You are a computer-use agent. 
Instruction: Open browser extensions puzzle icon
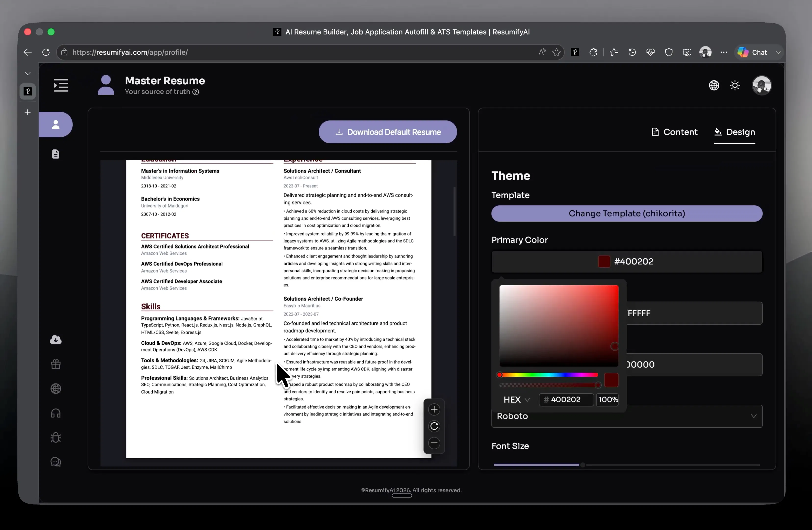(x=593, y=52)
